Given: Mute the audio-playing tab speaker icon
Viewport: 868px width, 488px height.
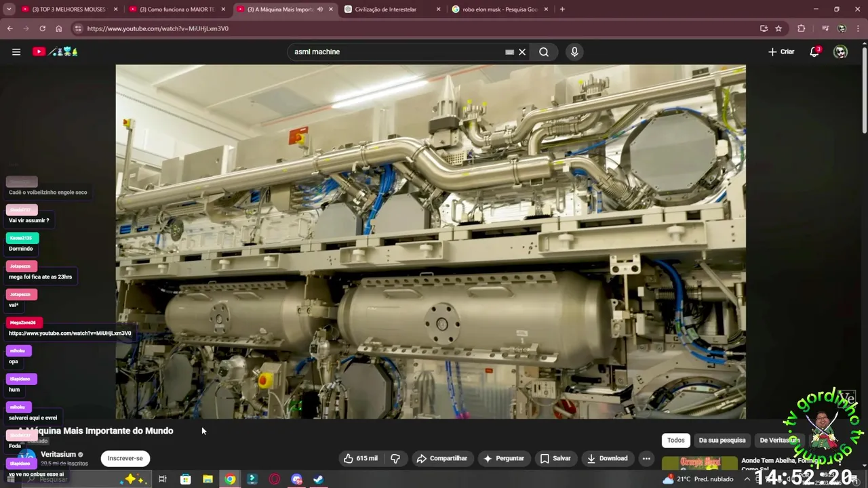Looking at the screenshot, I should click(x=319, y=9).
